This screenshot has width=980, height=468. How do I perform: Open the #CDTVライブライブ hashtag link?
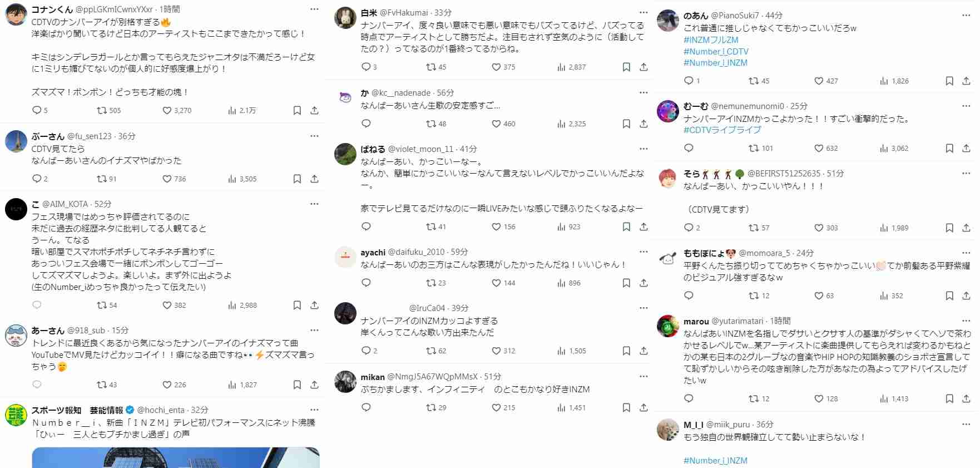tap(722, 130)
